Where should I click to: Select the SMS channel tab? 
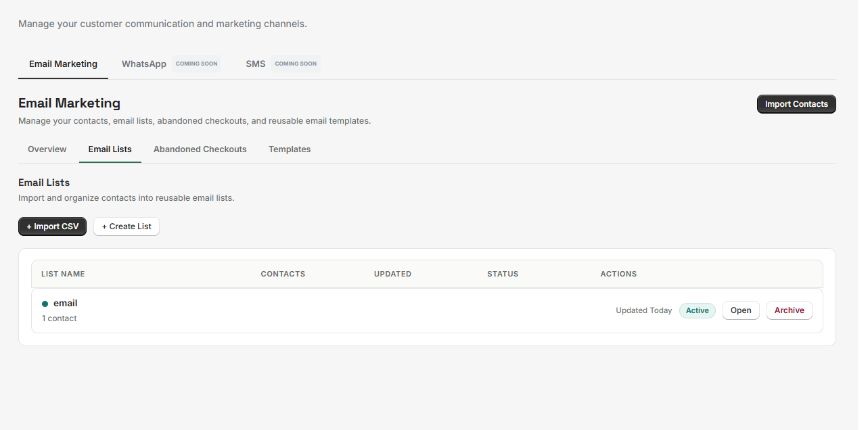click(283, 64)
